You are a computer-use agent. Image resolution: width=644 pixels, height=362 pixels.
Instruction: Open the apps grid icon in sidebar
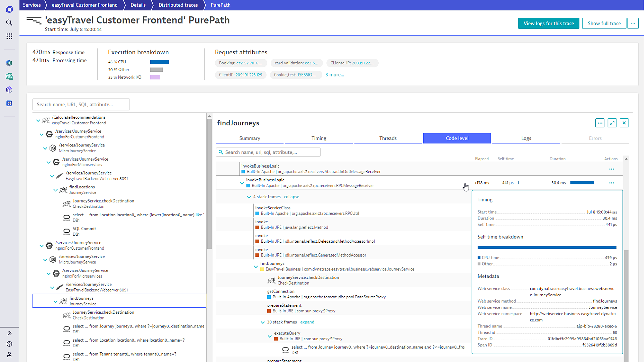tap(9, 36)
